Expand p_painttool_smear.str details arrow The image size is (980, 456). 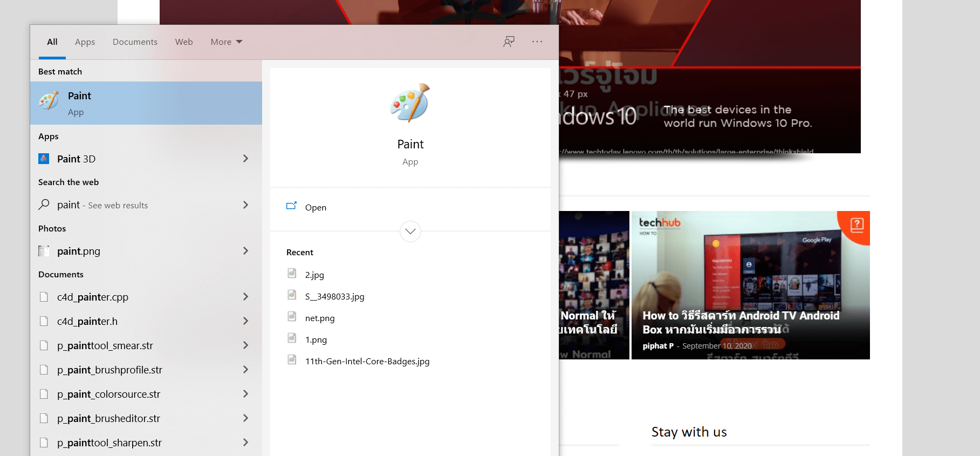tap(245, 345)
